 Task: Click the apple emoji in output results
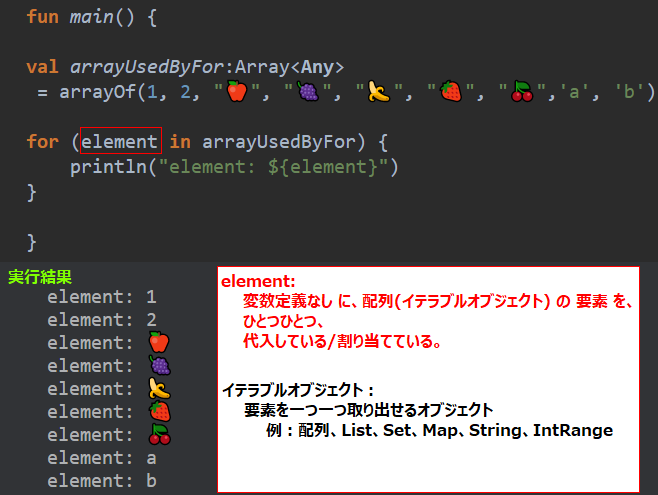click(x=159, y=342)
